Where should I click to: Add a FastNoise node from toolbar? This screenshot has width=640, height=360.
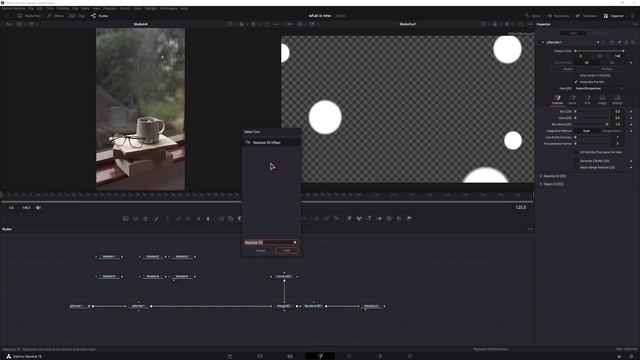point(136,219)
